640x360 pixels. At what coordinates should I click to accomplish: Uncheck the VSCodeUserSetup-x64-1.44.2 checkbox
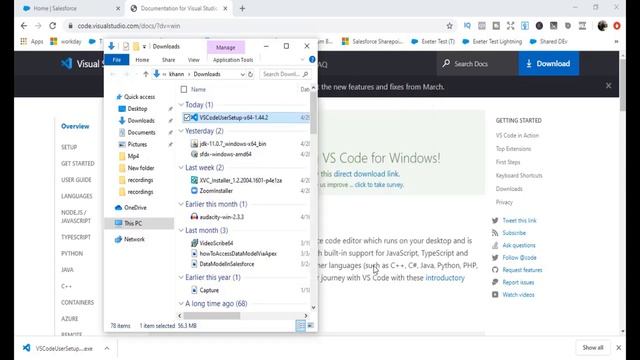click(x=187, y=118)
